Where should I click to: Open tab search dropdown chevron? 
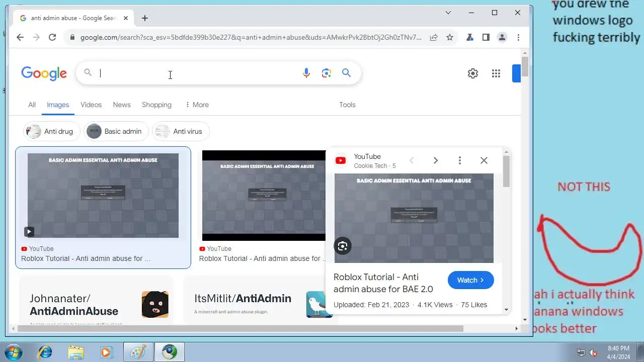(448, 13)
